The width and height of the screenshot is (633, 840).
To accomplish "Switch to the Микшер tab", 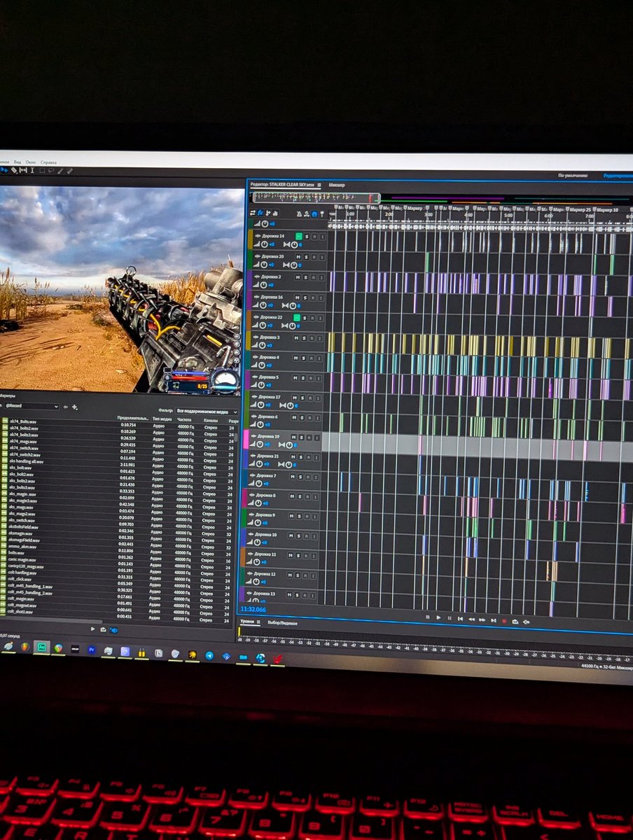I will pos(337,185).
